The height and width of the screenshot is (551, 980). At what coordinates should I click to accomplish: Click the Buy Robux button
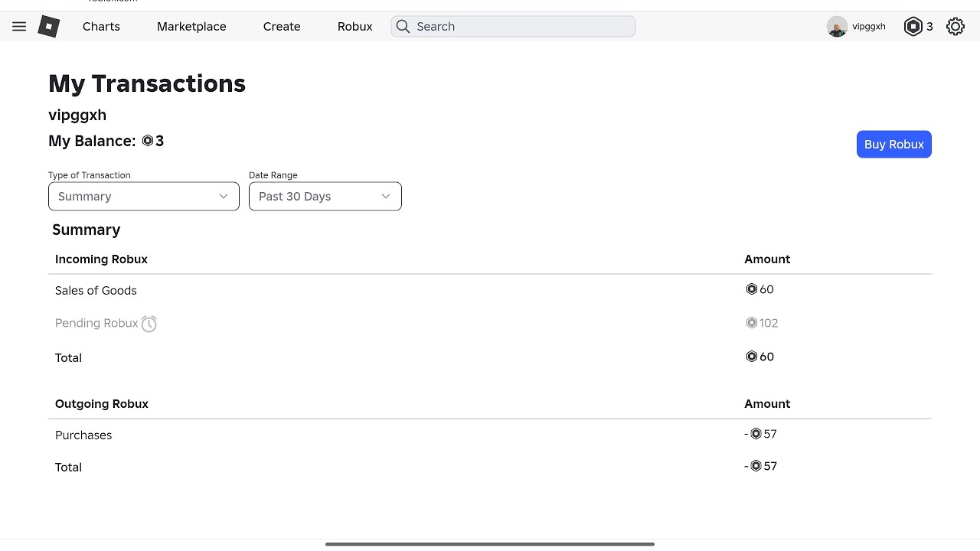pos(893,144)
